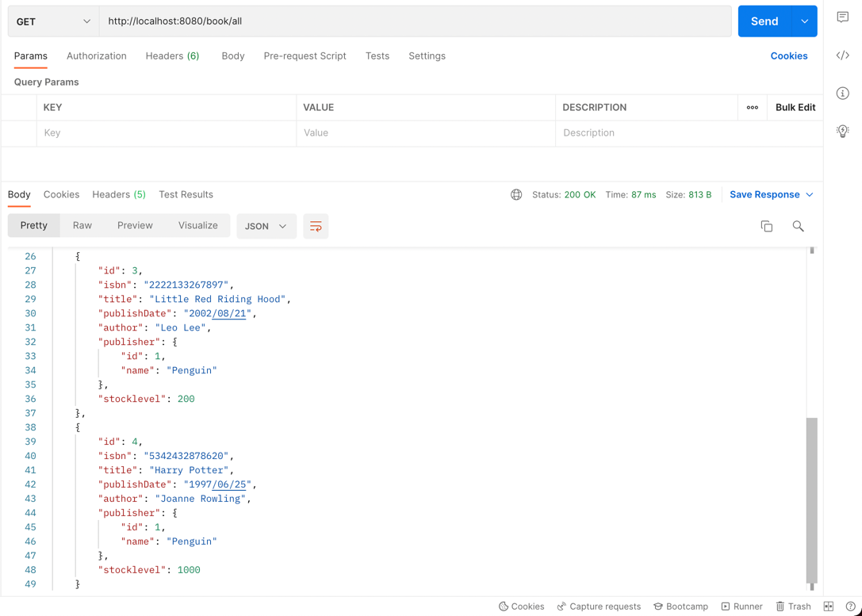Click the network globe icon beside Status
The height and width of the screenshot is (616, 862).
[515, 194]
